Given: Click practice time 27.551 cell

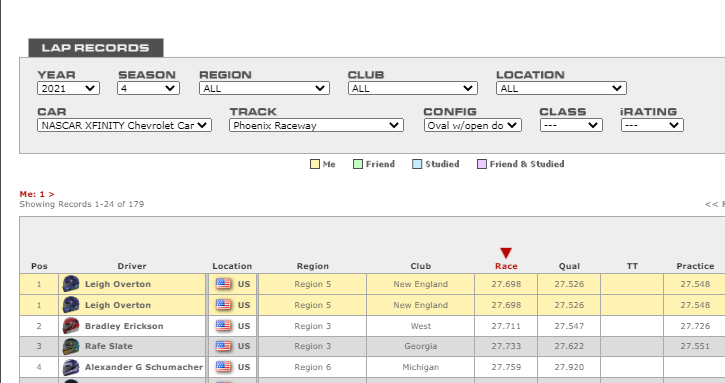Looking at the screenshot, I should point(694,346).
